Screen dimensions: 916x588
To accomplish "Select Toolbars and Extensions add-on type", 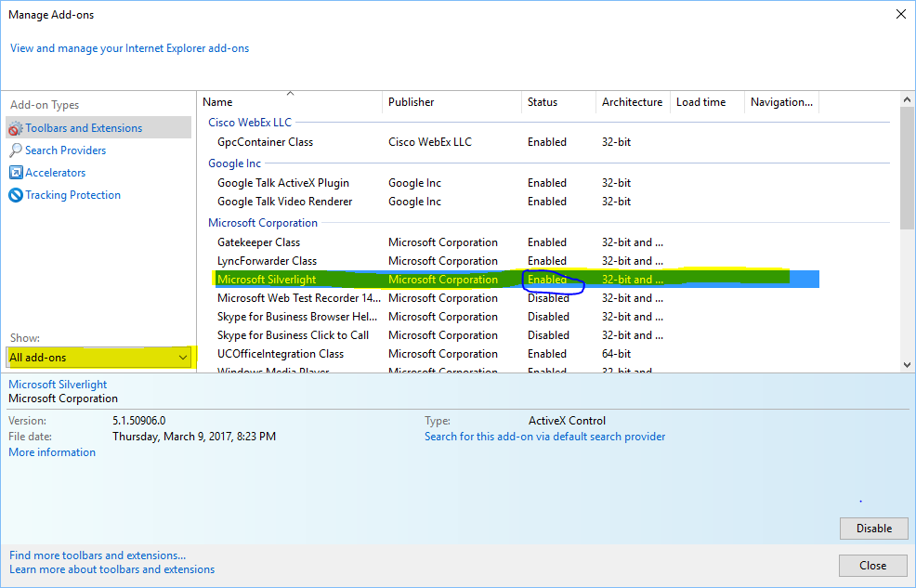I will coord(98,128).
